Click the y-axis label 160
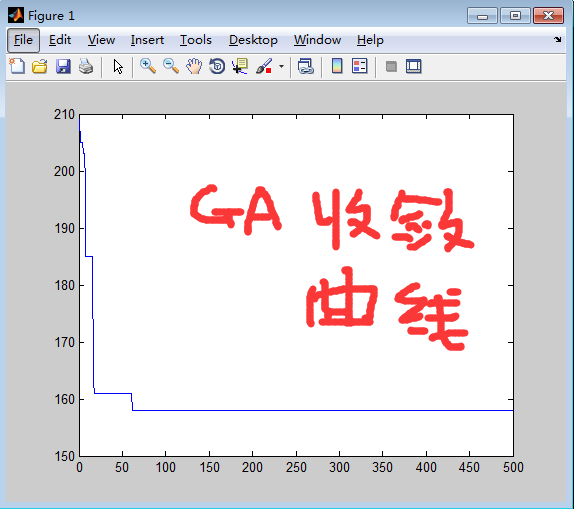The height and width of the screenshot is (509, 574). (x=64, y=400)
